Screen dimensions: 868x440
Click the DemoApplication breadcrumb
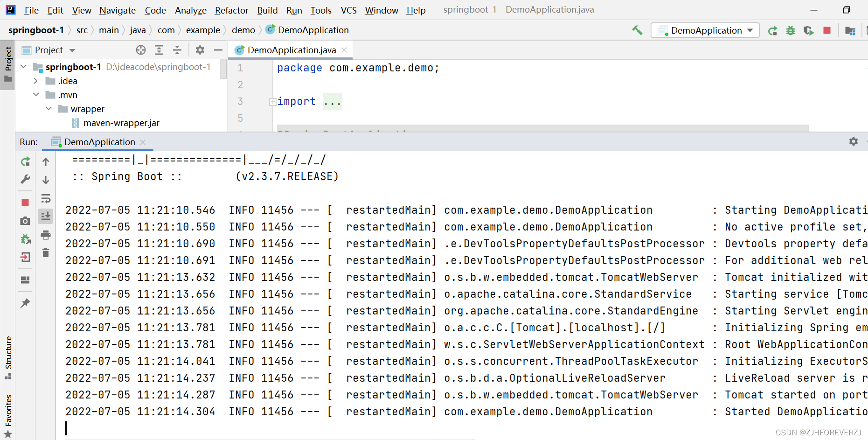[308, 30]
